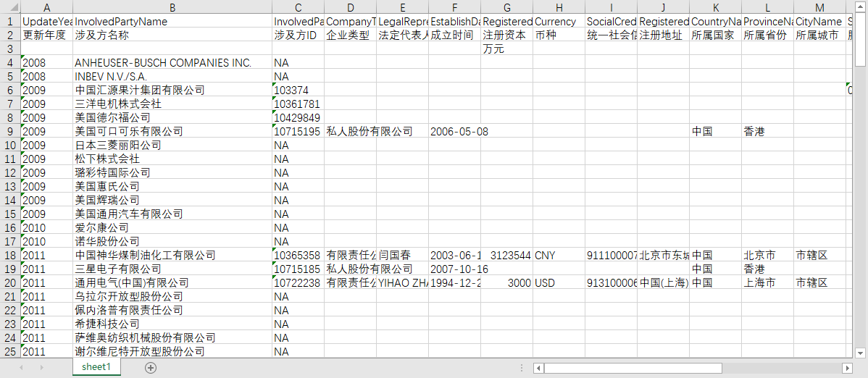This screenshot has width=868, height=378.
Task: Click the 万元 unit cell
Action: click(x=506, y=49)
